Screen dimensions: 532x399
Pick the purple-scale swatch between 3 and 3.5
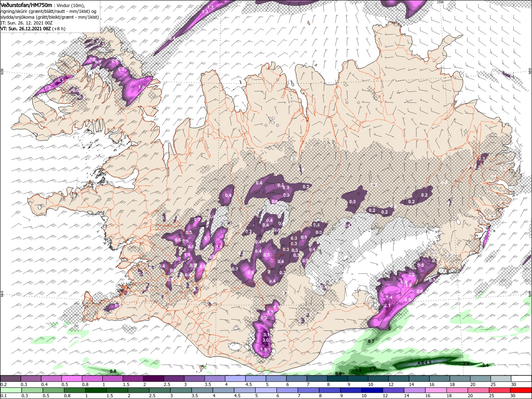(x=194, y=379)
